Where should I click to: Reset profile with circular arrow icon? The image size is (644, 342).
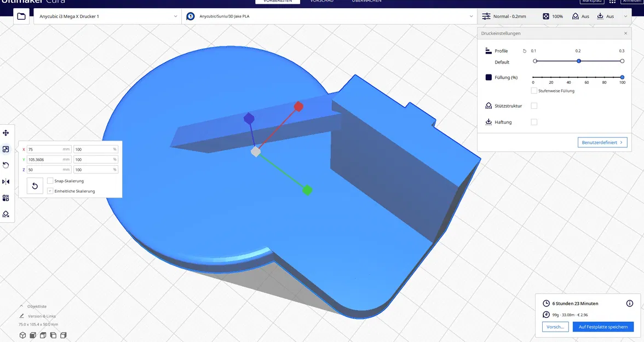click(x=525, y=51)
